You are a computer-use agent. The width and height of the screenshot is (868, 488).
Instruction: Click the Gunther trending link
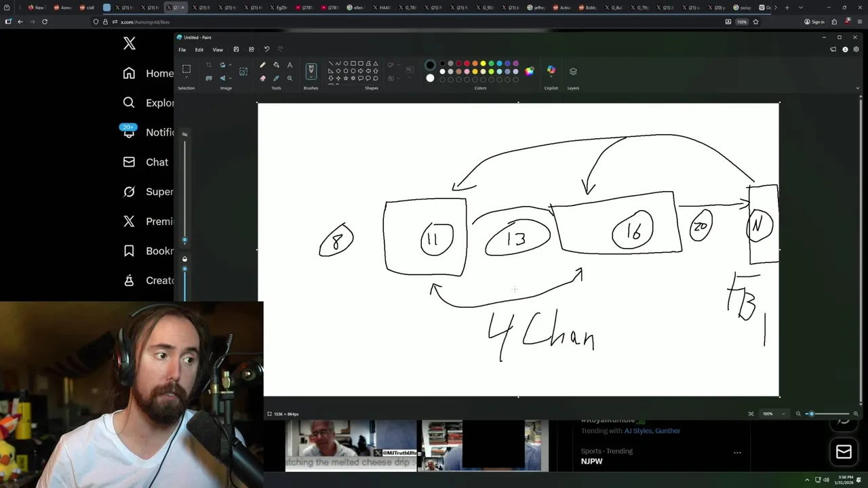[x=667, y=430]
